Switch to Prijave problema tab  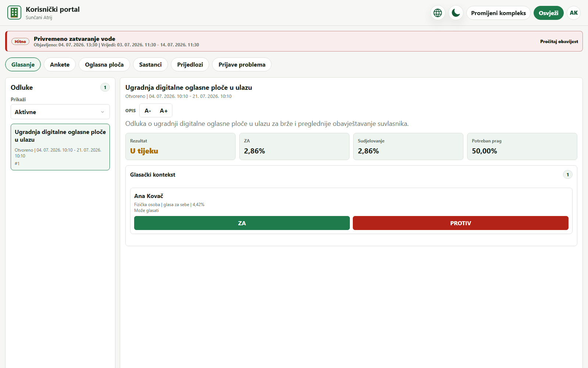click(x=242, y=64)
